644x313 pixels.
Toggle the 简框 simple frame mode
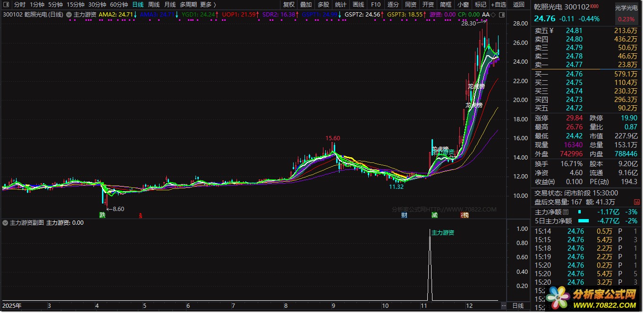(x=445, y=5)
